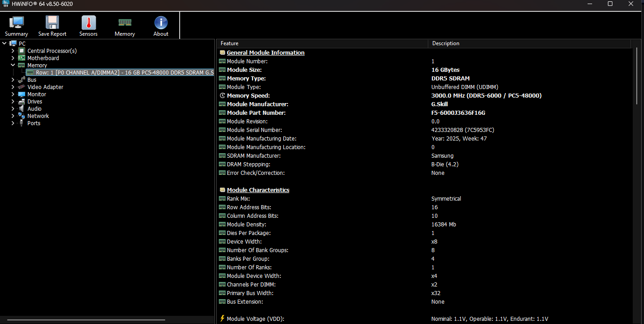
Task: Click the Error Check/Correction label
Action: point(255,173)
